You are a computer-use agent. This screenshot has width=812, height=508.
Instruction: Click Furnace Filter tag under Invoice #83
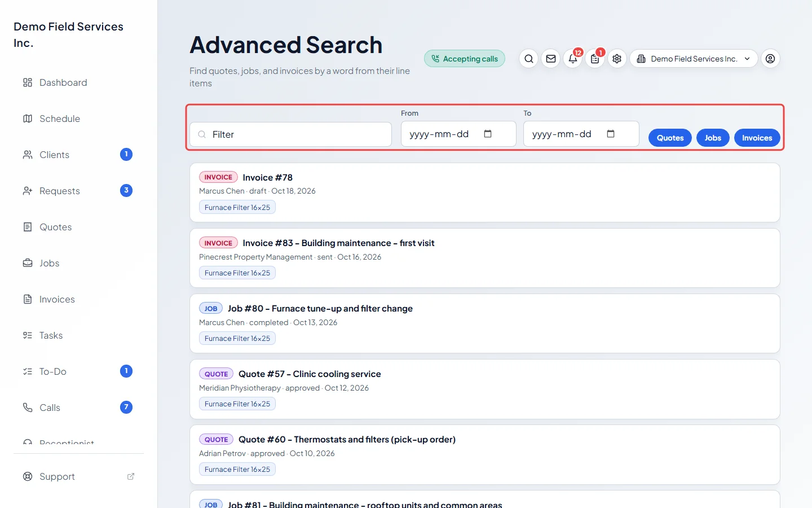237,273
